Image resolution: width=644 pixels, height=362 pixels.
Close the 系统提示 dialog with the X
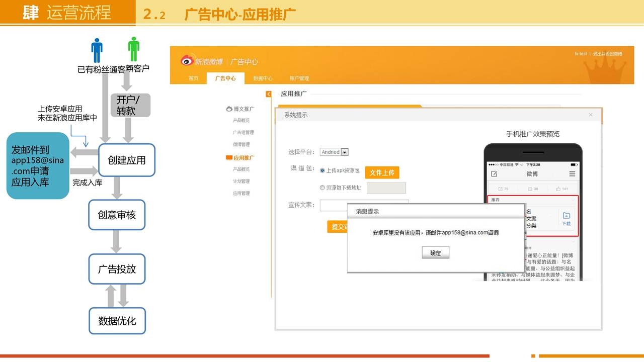click(x=591, y=115)
